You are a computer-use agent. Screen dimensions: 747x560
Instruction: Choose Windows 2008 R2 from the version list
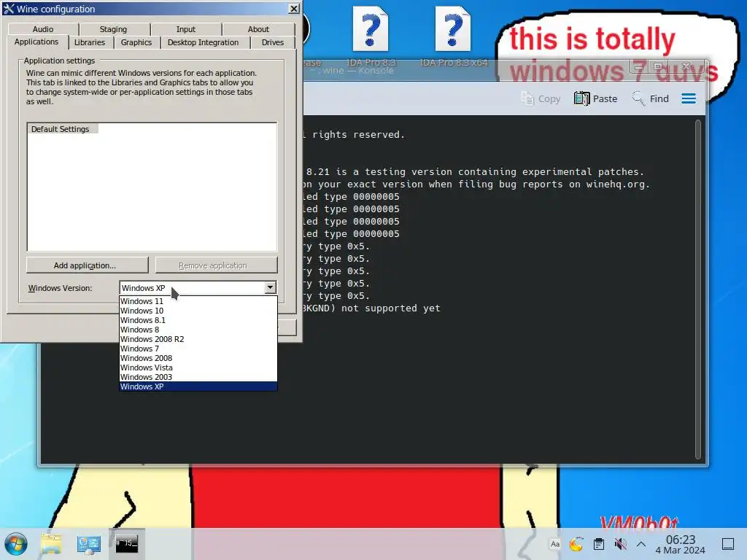[x=198, y=339]
